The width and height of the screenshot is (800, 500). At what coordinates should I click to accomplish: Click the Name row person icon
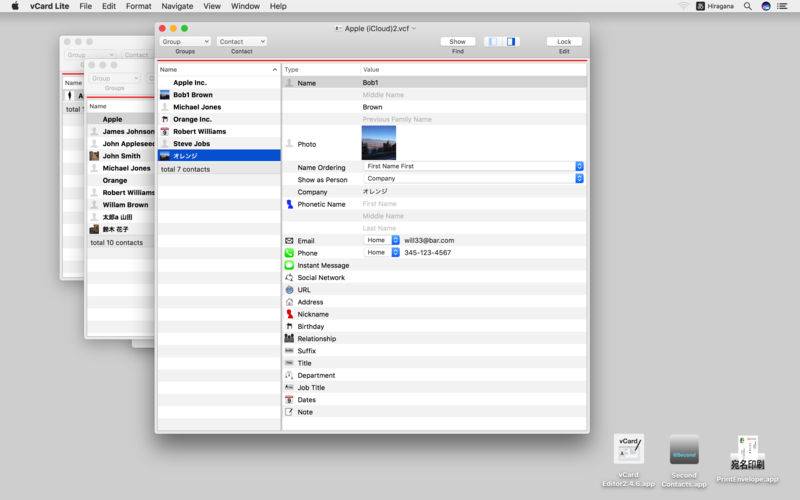[289, 83]
